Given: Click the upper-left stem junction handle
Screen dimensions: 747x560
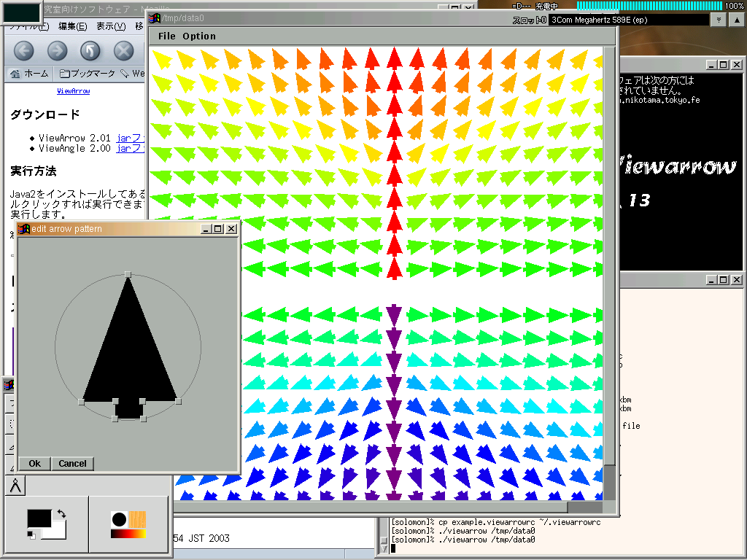Looking at the screenshot, I should [115, 402].
